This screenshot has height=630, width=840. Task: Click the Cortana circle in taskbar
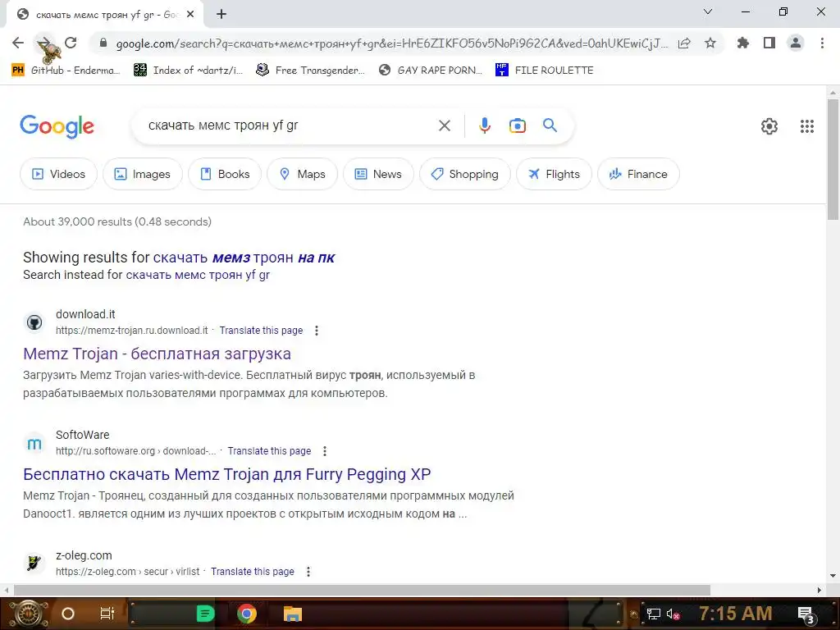tap(68, 614)
